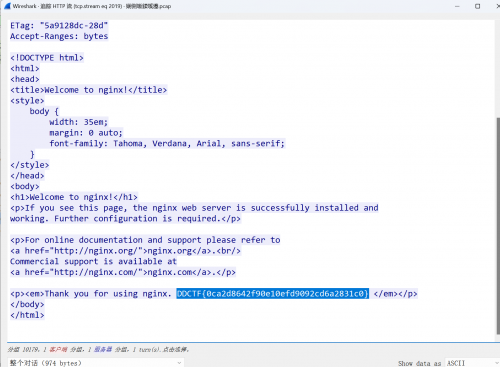The height and width of the screenshot is (367, 500).
Task: Click the Wireshark shark fin title icon
Action: 7,6
